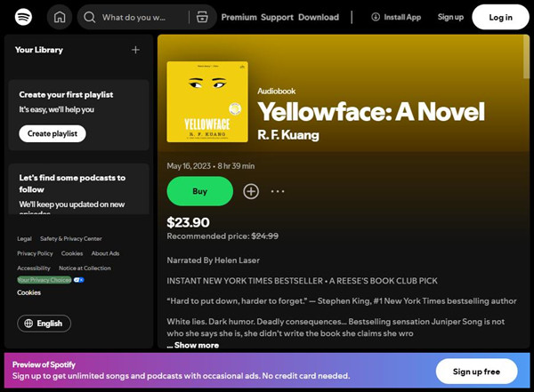Open the three-dot more options menu
The width and height of the screenshot is (534, 392).
(x=278, y=191)
